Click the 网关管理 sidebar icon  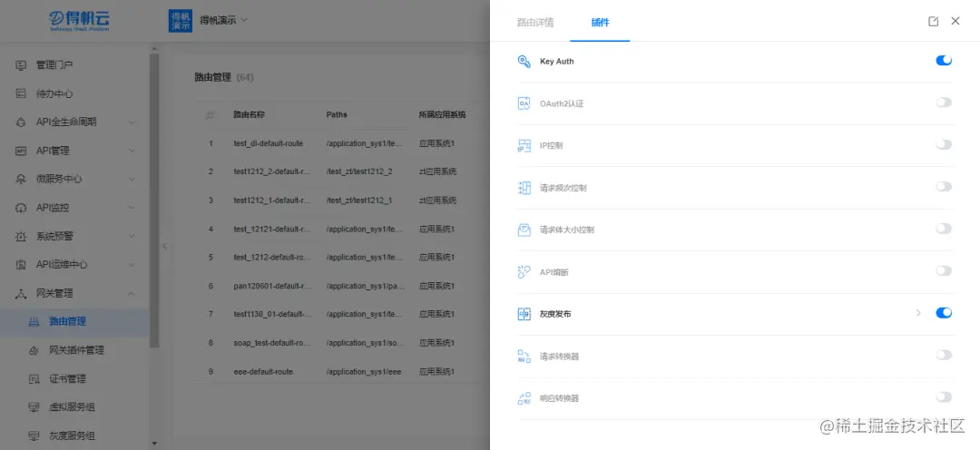point(21,293)
